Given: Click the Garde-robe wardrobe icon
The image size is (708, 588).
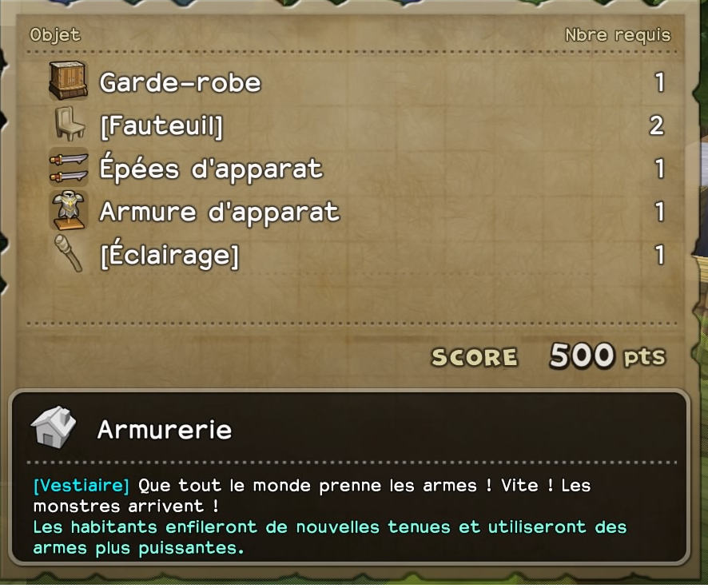Looking at the screenshot, I should pyautogui.click(x=68, y=81).
